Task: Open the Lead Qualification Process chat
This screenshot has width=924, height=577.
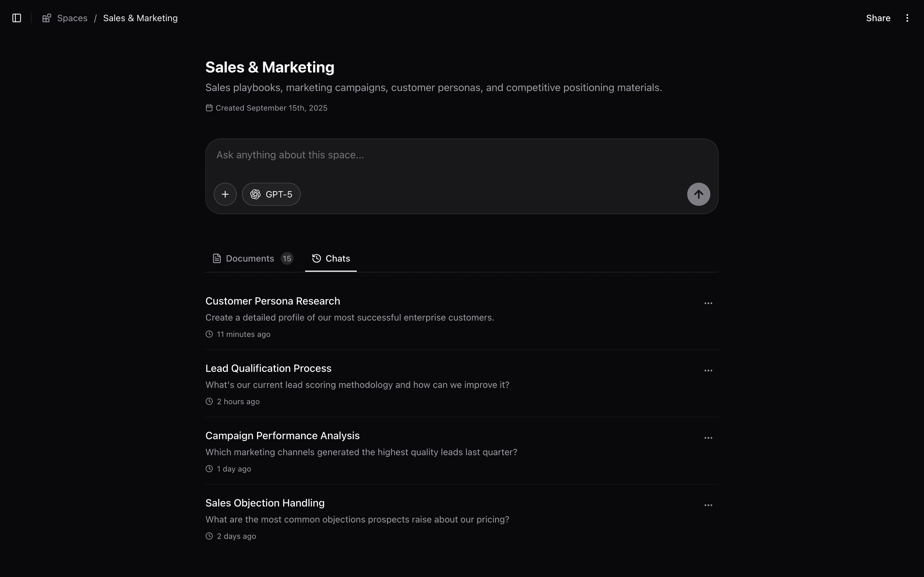Action: point(269,368)
